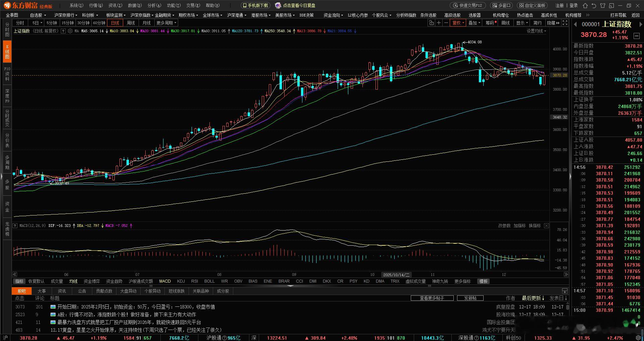644x341 pixels.
Task: Click the 查看更多帖子 button
Action: tap(432, 298)
